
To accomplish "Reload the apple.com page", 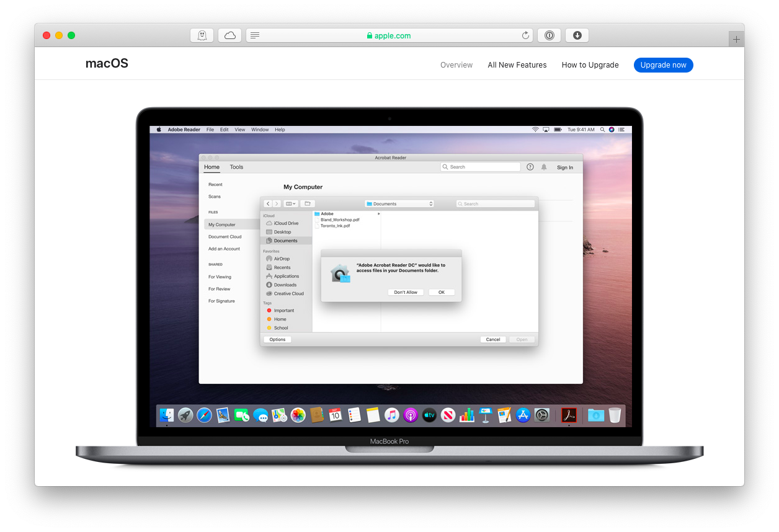I will coord(525,35).
